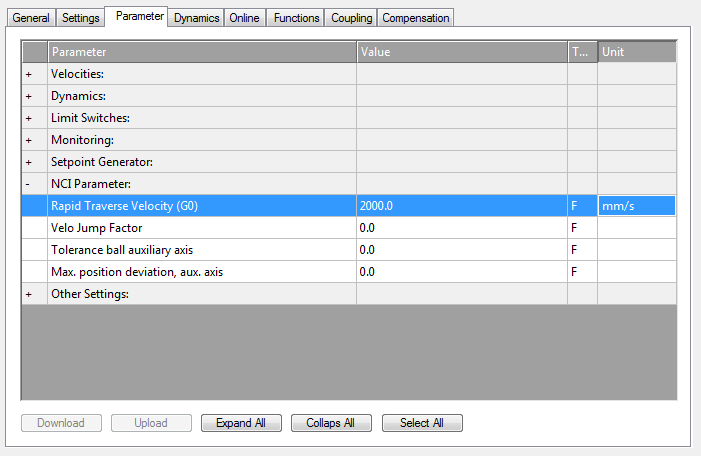Open the Coupling tab
Screen dimensions: 701x456
coord(351,18)
